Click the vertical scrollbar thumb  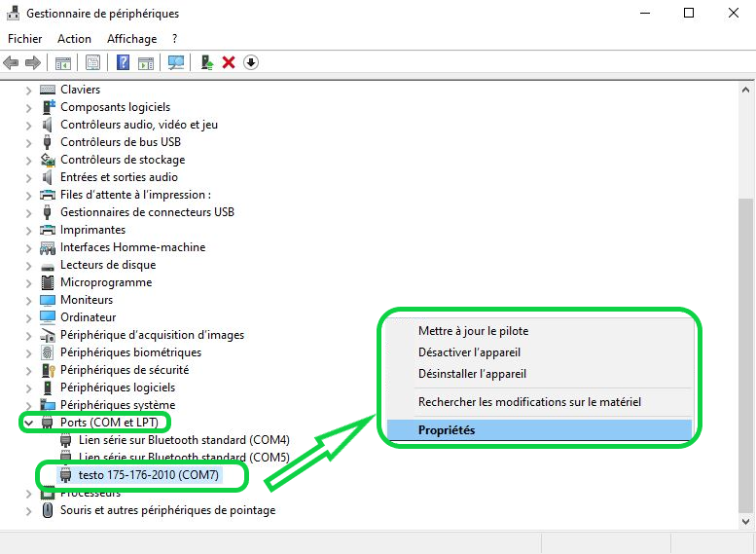tap(746, 351)
